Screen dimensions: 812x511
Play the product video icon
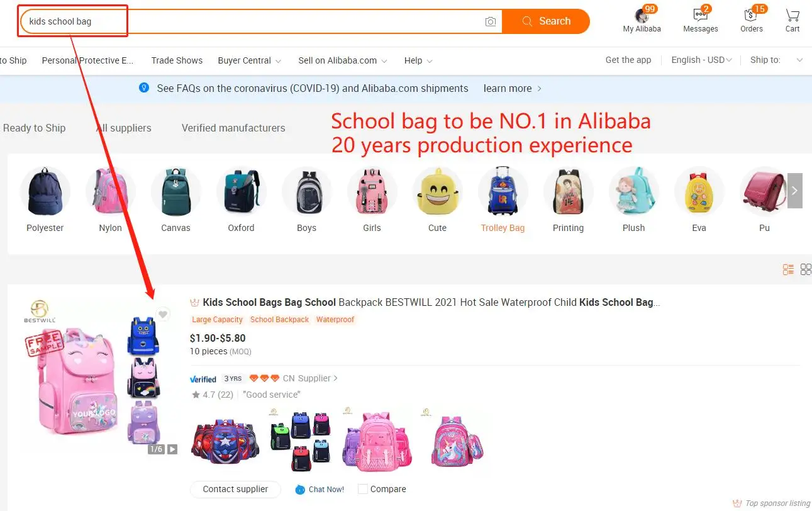(172, 449)
